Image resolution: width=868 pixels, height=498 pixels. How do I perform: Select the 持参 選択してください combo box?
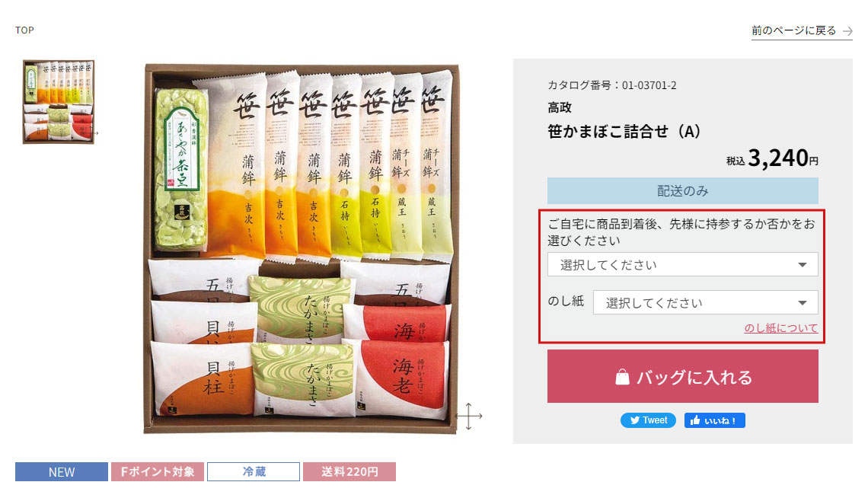(682, 264)
